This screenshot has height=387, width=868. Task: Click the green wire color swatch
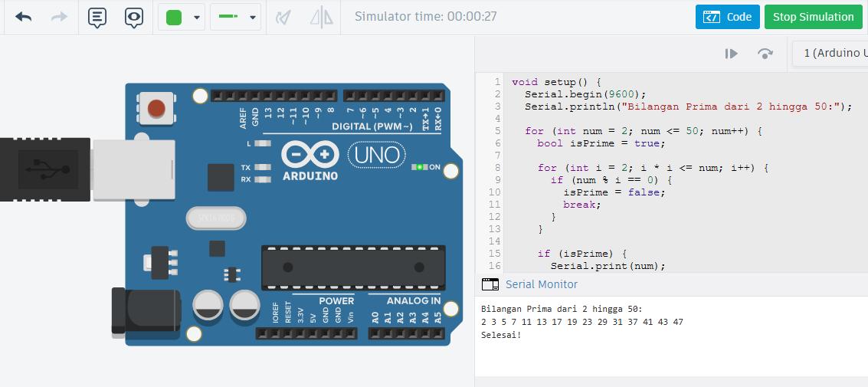coord(174,18)
